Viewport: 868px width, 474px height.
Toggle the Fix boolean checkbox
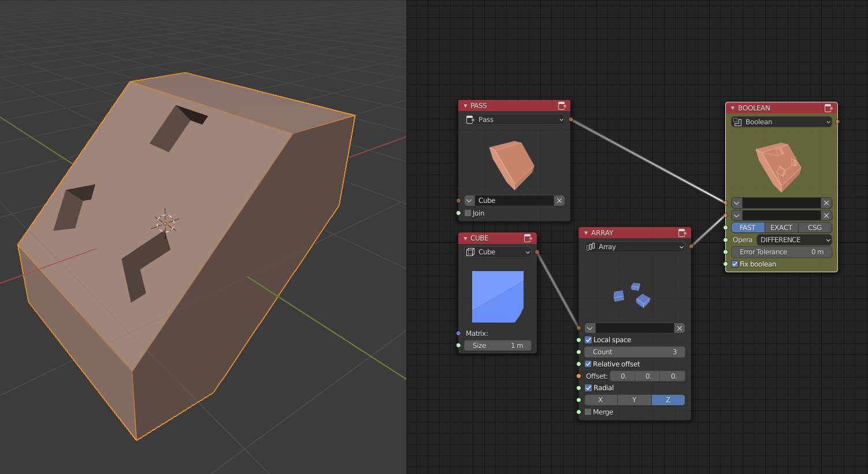735,264
